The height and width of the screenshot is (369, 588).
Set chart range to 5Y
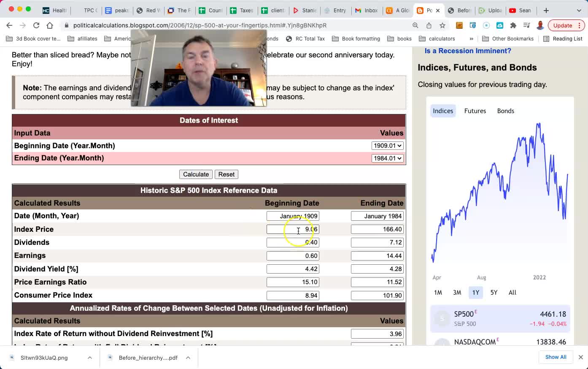(494, 293)
